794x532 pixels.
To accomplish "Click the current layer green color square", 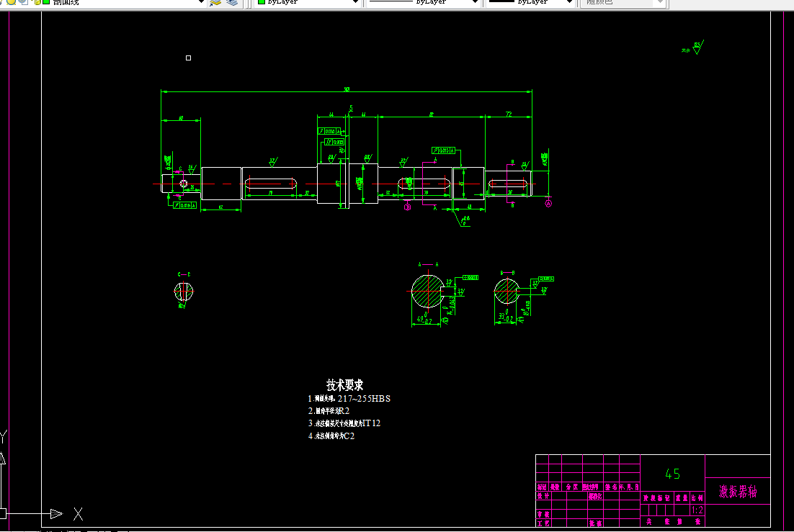I will 46,2.
